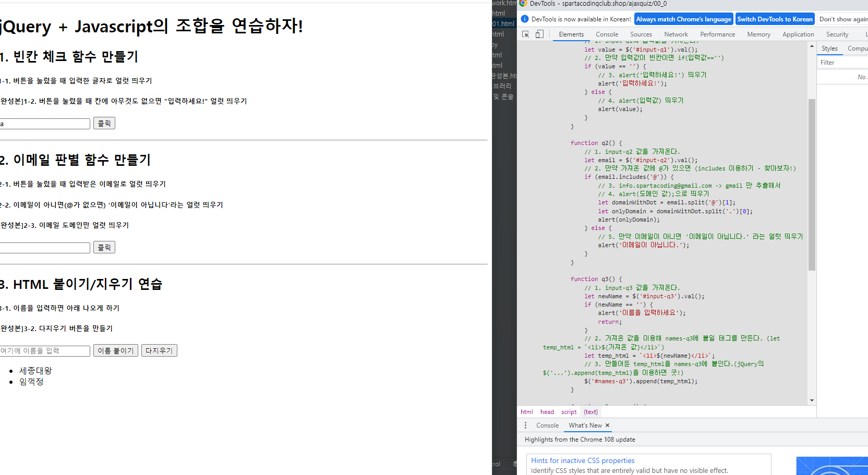Activate the inspect element picker icon
The image size is (868, 475).
tap(525, 34)
